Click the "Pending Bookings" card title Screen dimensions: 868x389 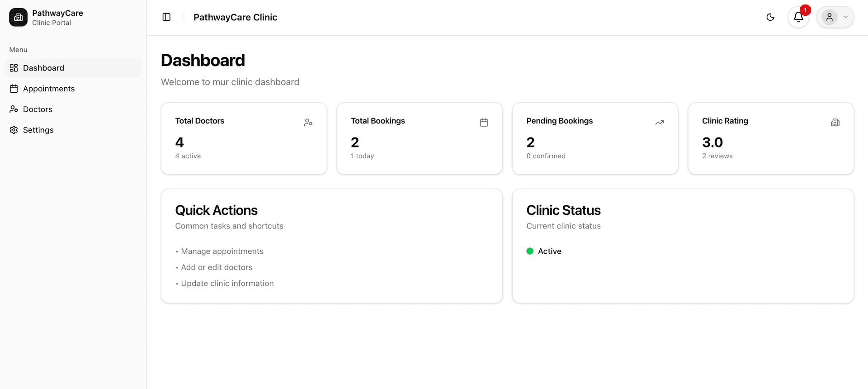click(x=559, y=121)
